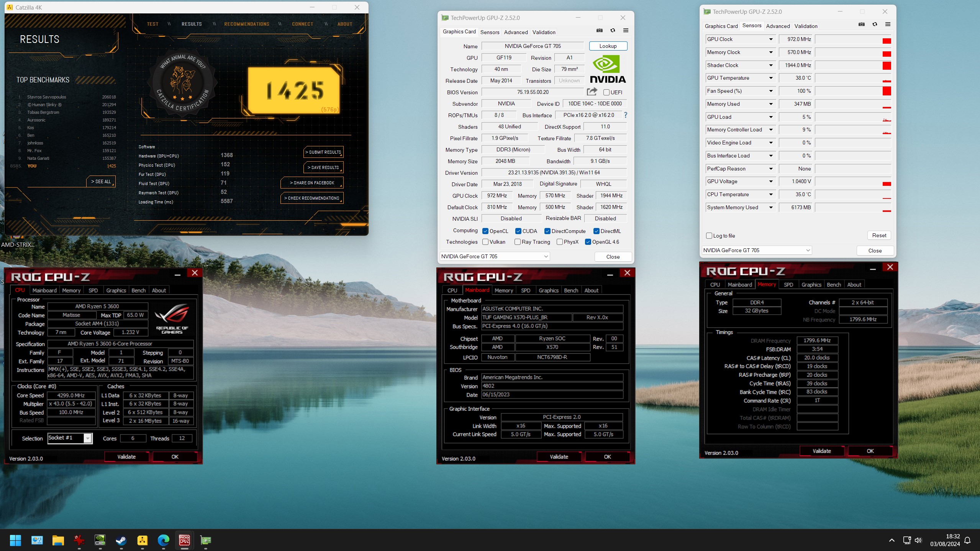Click the NVIDIA logo in GPU-Z

point(608,70)
